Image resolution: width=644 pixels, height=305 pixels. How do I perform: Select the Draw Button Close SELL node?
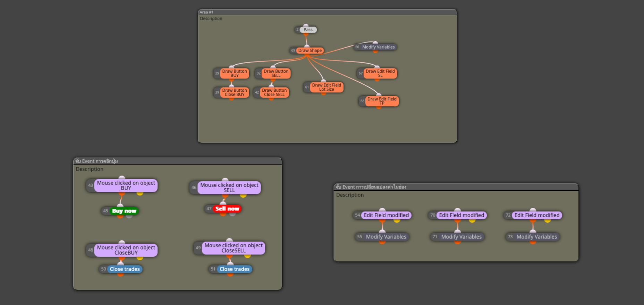274,92
